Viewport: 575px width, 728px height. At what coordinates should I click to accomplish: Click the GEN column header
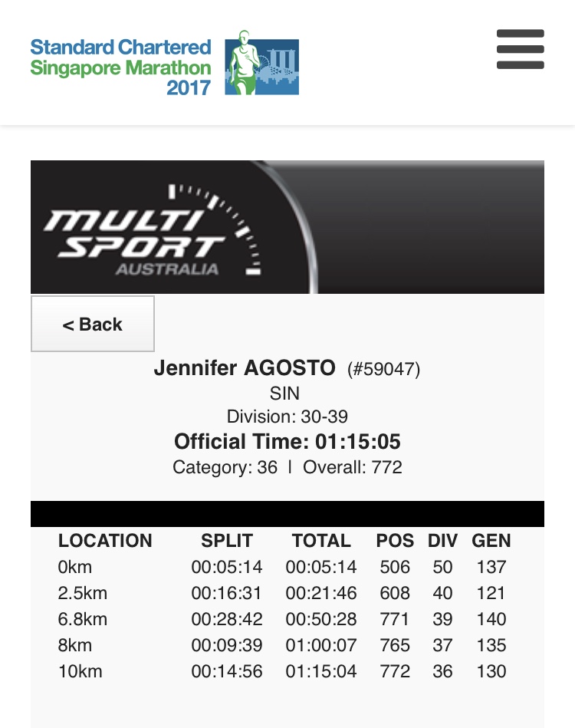(491, 540)
